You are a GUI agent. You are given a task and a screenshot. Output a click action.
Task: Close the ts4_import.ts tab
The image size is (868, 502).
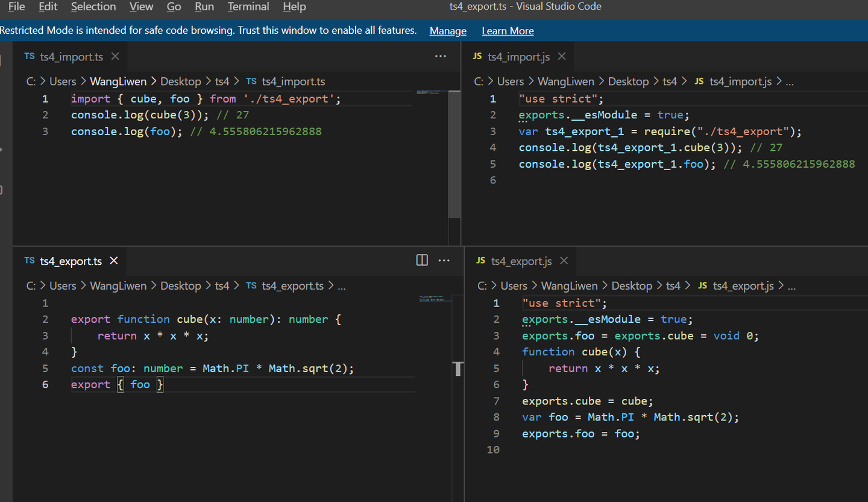tap(115, 56)
